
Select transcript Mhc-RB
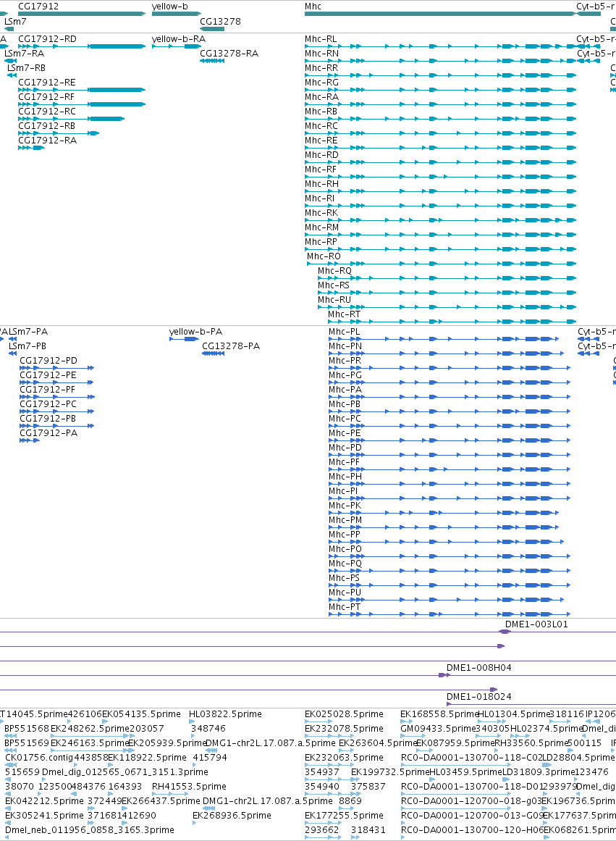pos(321,112)
